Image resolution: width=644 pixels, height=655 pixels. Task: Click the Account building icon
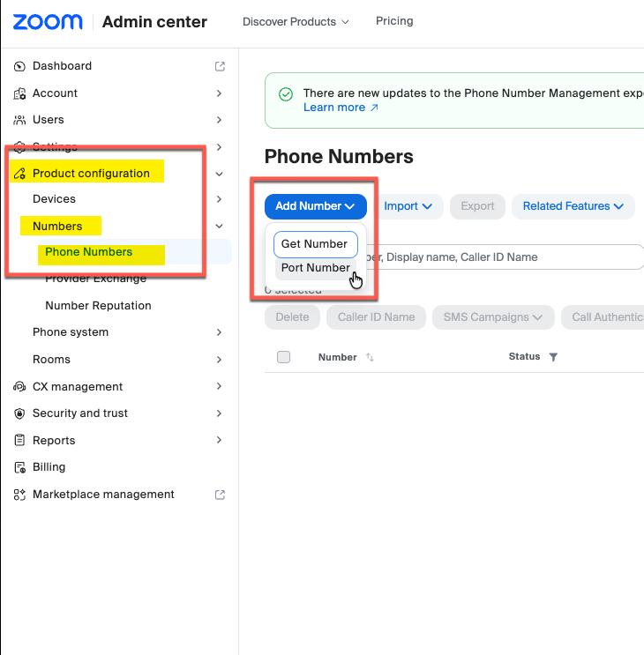(x=19, y=93)
